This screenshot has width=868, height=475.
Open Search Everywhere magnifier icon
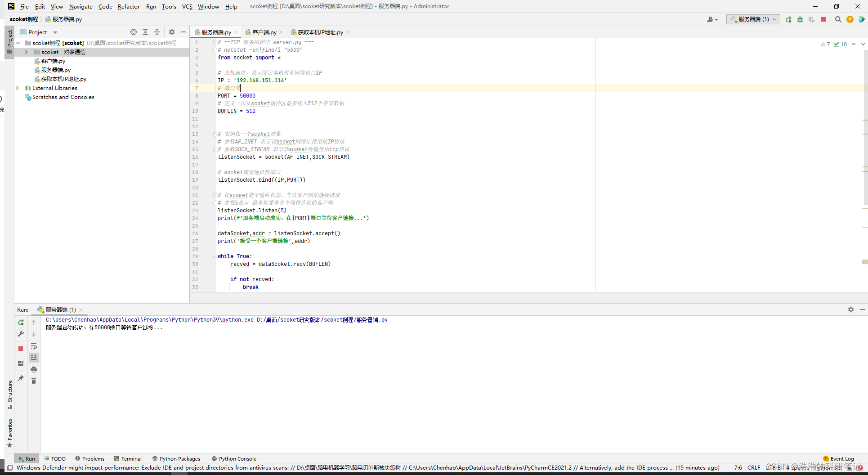[x=838, y=19]
